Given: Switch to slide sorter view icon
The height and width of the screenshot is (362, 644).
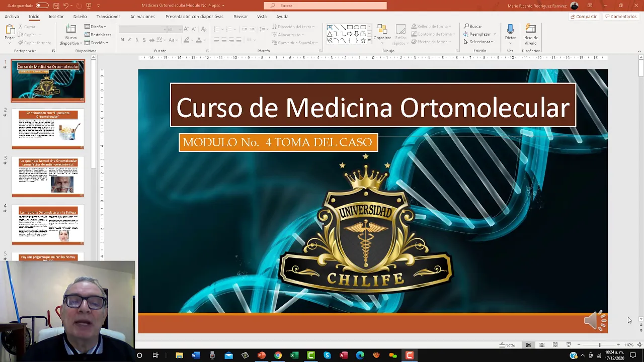Looking at the screenshot, I should coord(542,345).
